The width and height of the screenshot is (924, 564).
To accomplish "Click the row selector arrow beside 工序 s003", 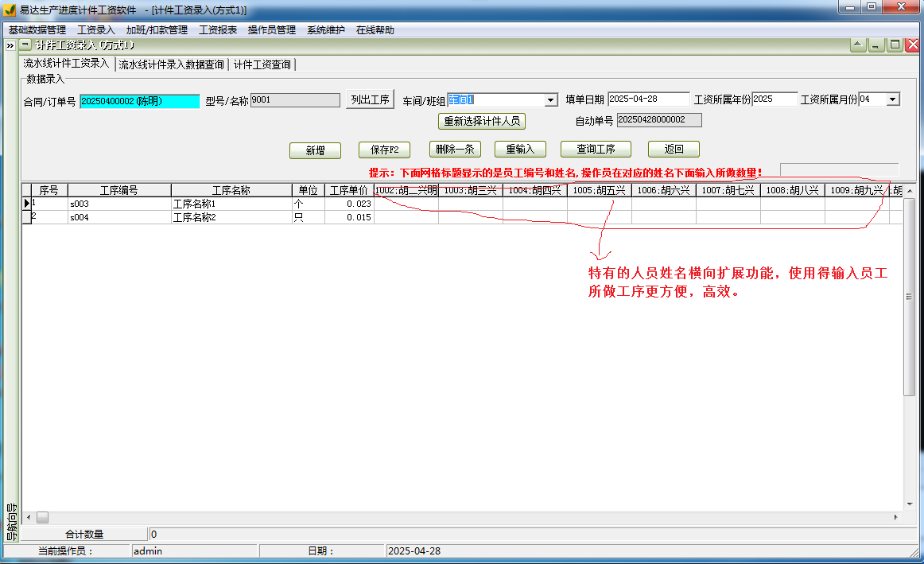I will pos(26,202).
